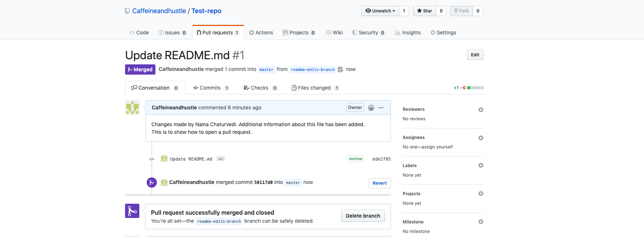This screenshot has height=237, width=644.
Task: Open the Update README.md commit
Action: coord(191,159)
